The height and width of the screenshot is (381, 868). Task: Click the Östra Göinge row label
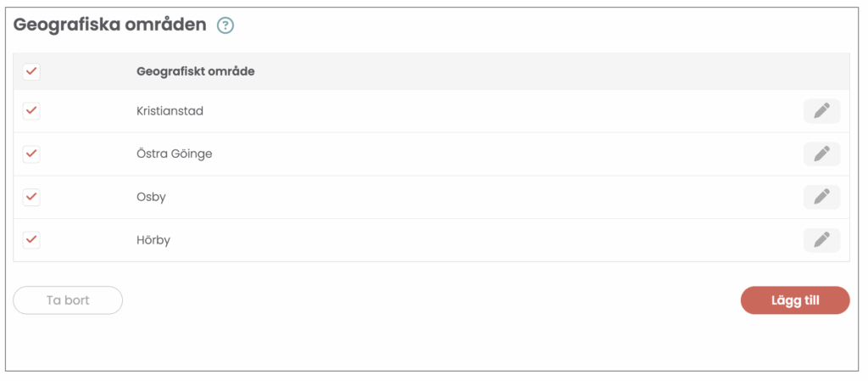[x=174, y=154]
